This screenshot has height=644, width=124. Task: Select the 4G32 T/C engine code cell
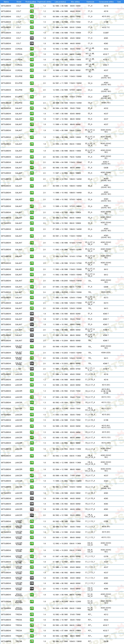pyautogui.click(x=106, y=27)
